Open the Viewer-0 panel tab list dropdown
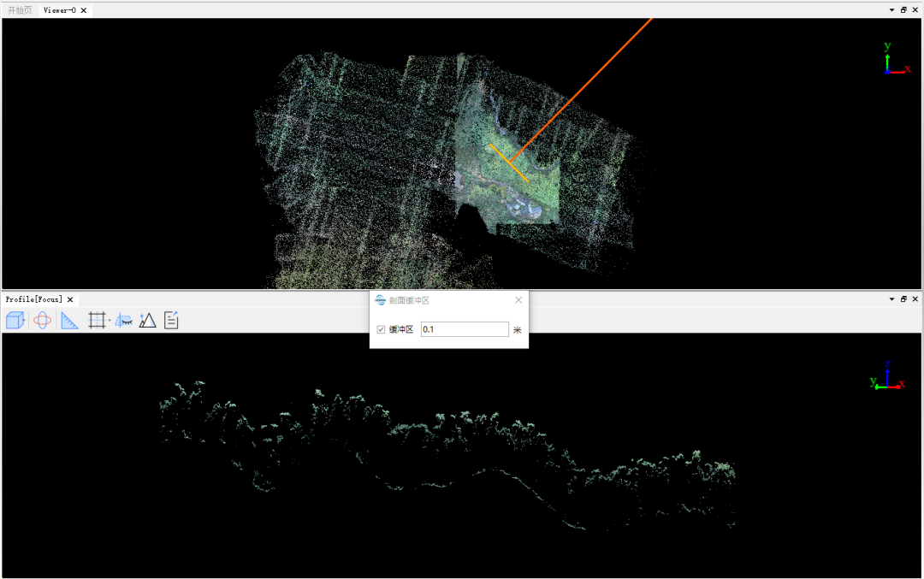 891,10
